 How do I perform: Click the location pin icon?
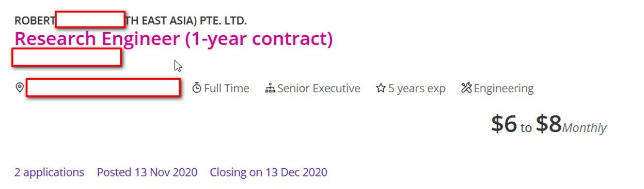pos(20,88)
